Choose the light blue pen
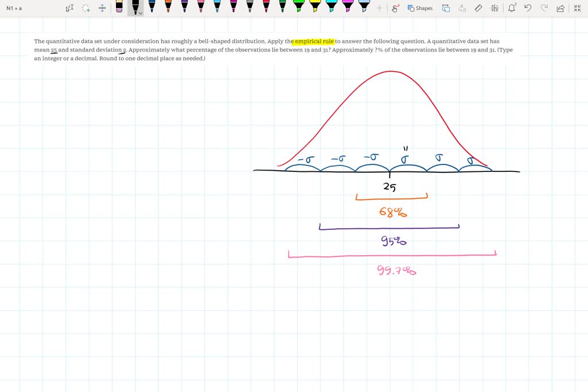 click(217, 6)
